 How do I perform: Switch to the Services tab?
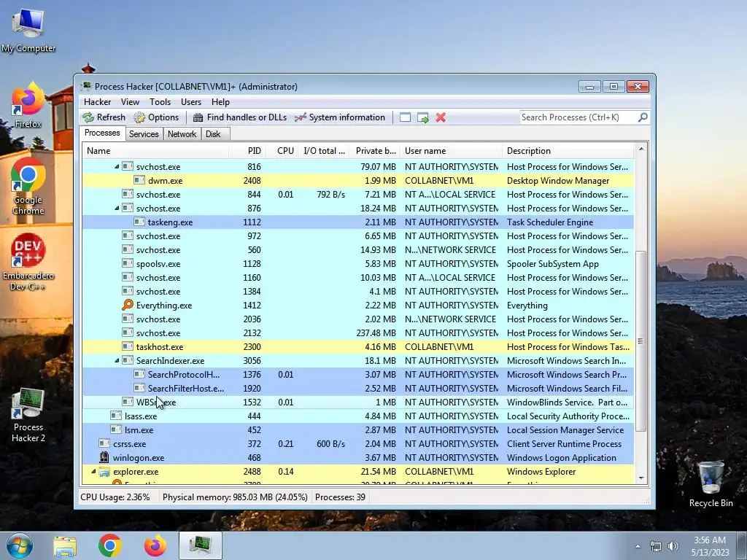pyautogui.click(x=144, y=134)
